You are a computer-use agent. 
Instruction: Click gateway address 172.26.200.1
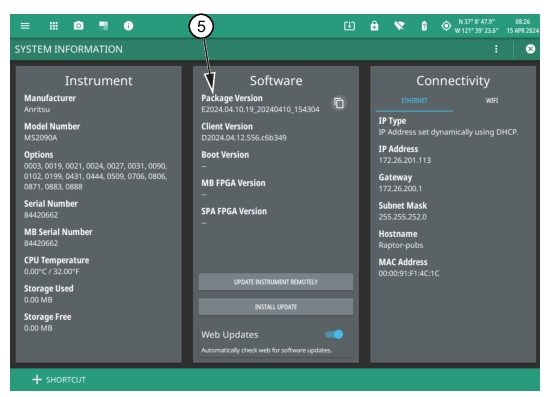click(x=400, y=188)
